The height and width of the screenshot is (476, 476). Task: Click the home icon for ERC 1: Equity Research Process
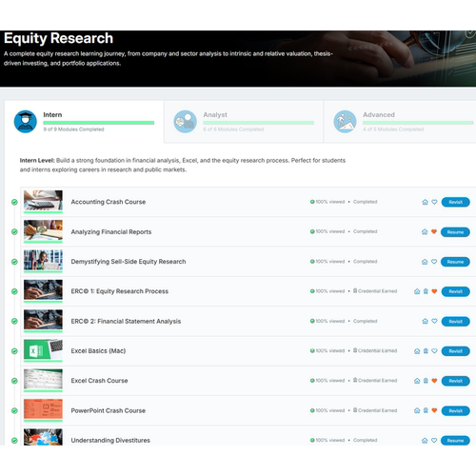pos(417,291)
